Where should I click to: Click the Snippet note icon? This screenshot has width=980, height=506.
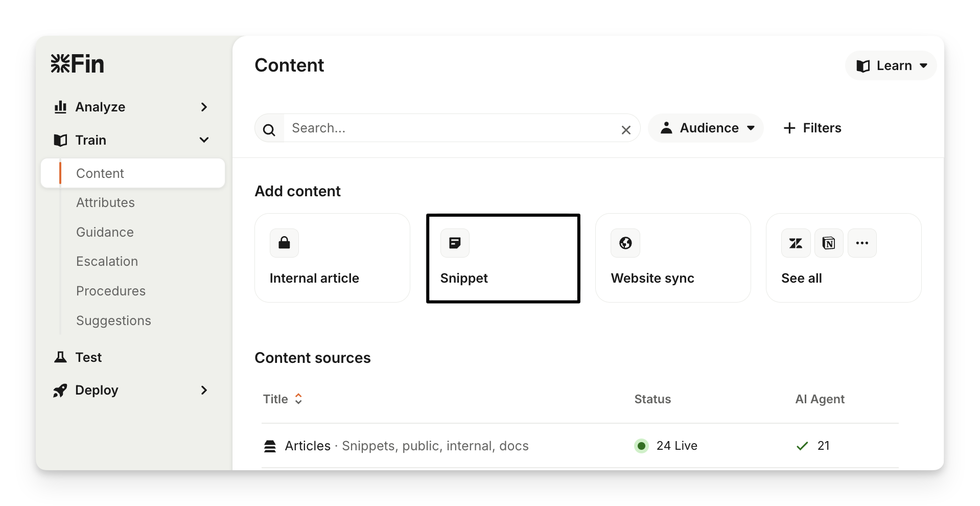click(x=455, y=243)
